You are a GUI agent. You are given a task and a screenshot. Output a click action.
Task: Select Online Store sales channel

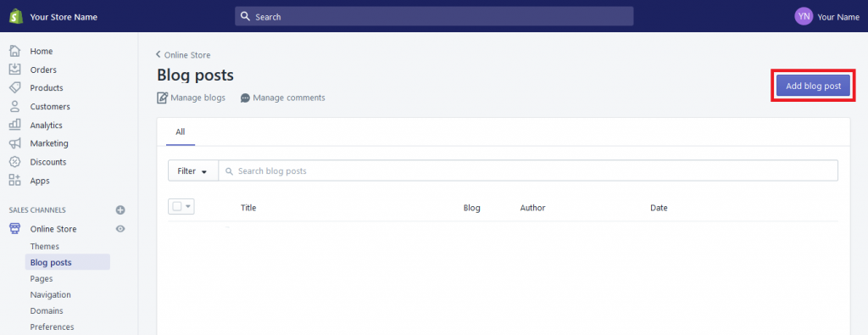53,229
